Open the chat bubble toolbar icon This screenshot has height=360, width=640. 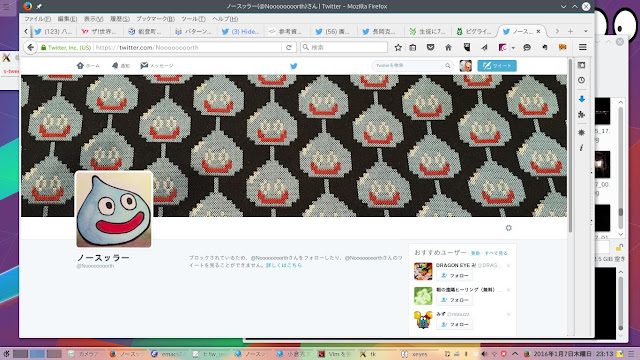[527, 47]
